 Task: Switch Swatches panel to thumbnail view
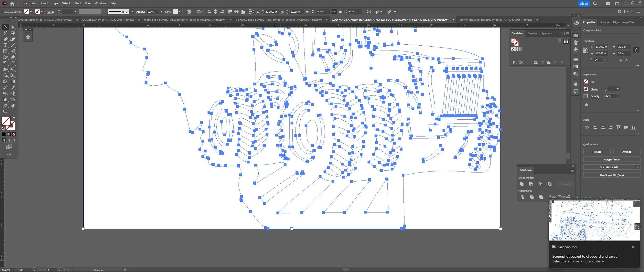coord(566,42)
